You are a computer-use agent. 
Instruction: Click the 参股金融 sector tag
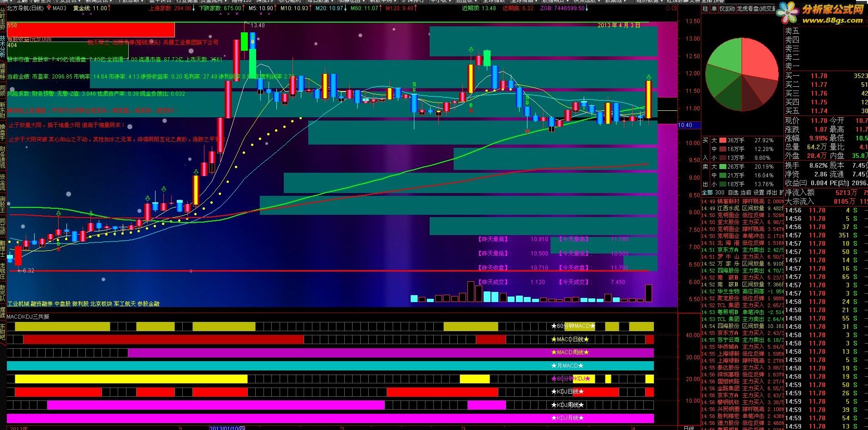pyautogui.click(x=148, y=304)
